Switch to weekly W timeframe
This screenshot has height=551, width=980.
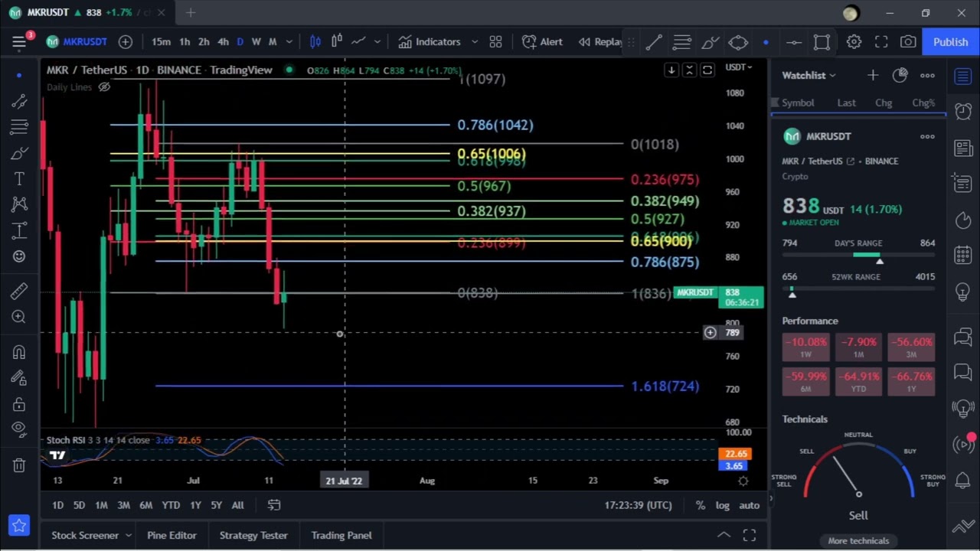pos(256,42)
